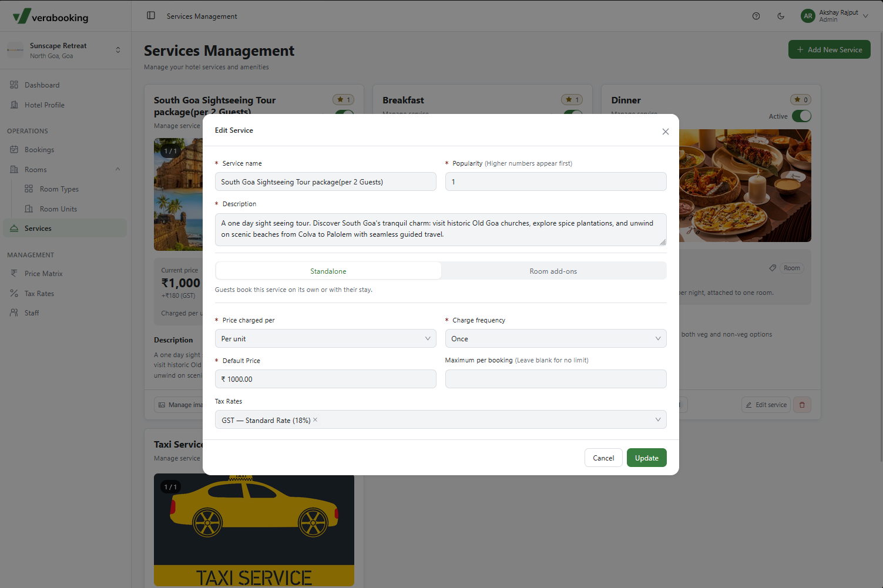
Task: Open the Price charged per dropdown
Action: pyautogui.click(x=325, y=339)
